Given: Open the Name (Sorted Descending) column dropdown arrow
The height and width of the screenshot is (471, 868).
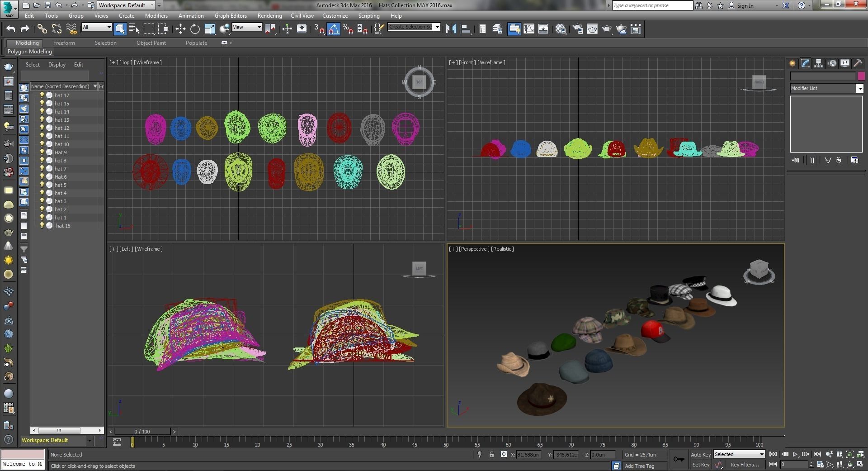Looking at the screenshot, I should (x=95, y=86).
